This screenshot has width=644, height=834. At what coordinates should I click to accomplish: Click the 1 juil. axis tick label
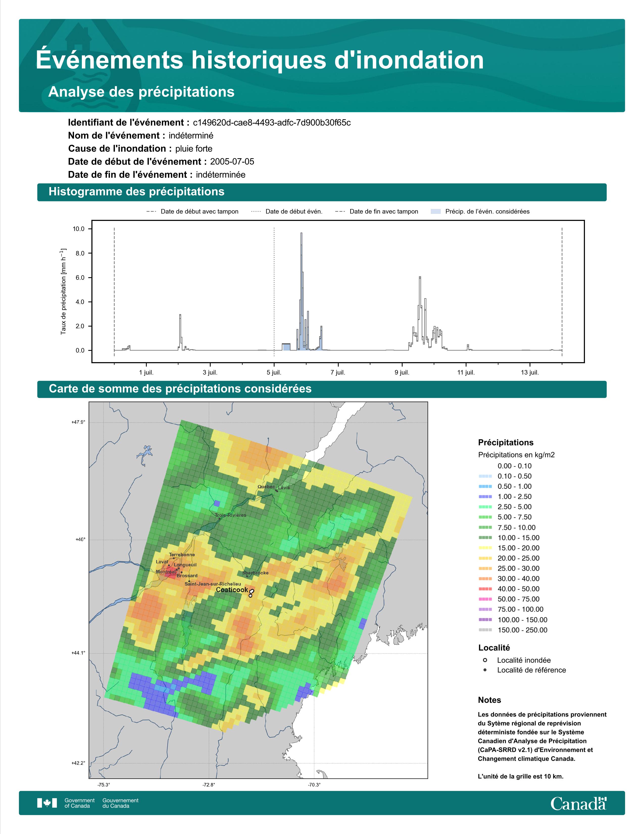(x=146, y=373)
